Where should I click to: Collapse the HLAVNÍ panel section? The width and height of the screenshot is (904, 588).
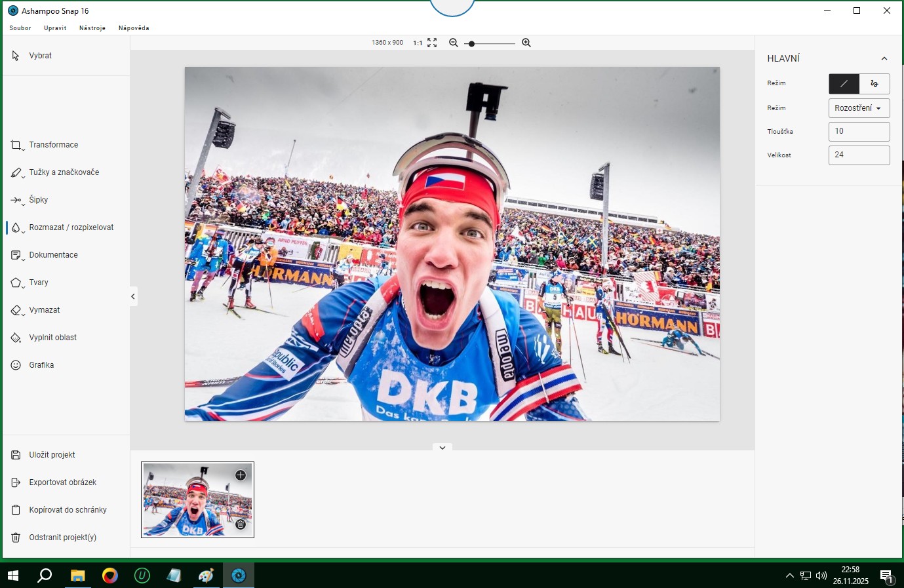point(884,58)
